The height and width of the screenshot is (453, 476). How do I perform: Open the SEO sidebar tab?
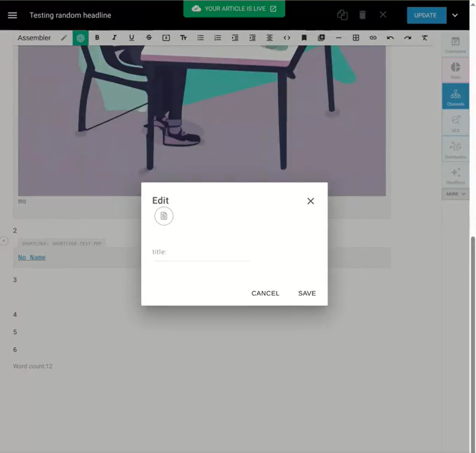(455, 122)
